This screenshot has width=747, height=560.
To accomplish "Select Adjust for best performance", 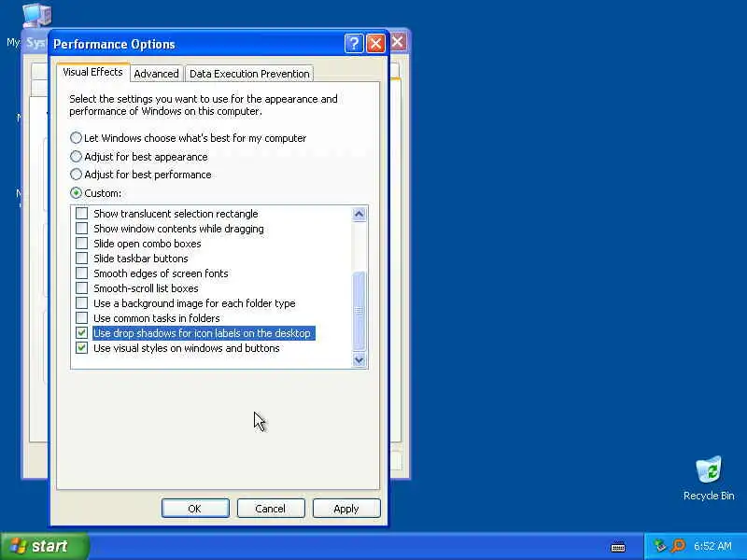I will point(76,175).
